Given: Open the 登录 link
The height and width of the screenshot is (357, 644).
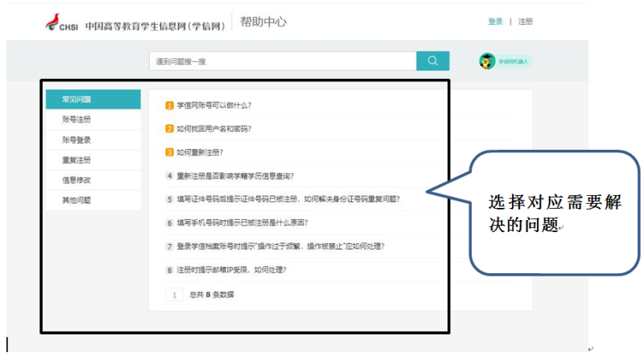Looking at the screenshot, I should pyautogui.click(x=495, y=22).
